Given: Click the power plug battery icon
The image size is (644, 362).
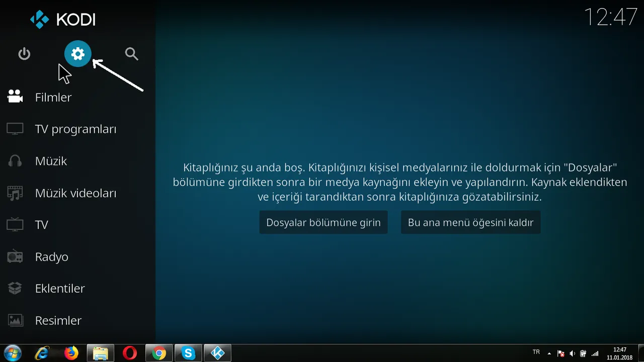Looking at the screenshot, I should 584,353.
